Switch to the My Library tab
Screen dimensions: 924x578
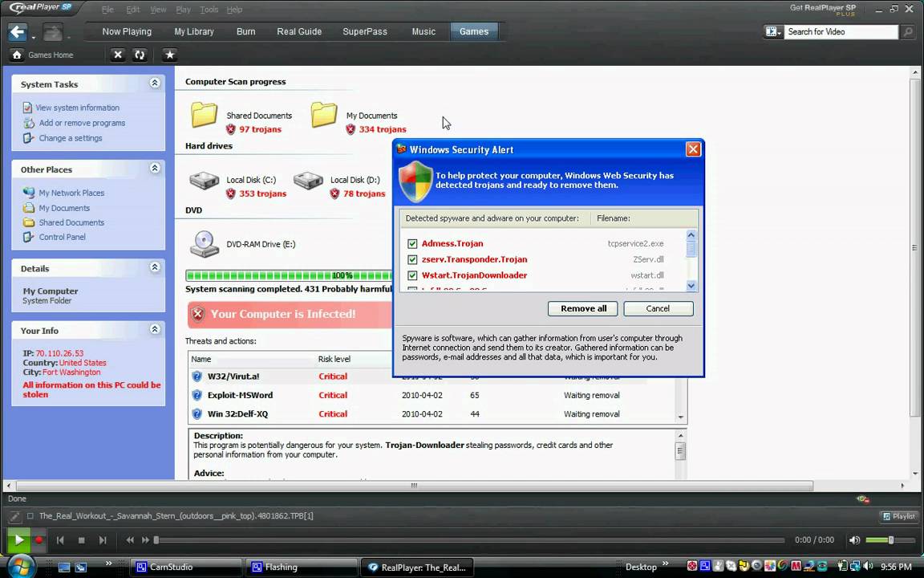point(194,32)
